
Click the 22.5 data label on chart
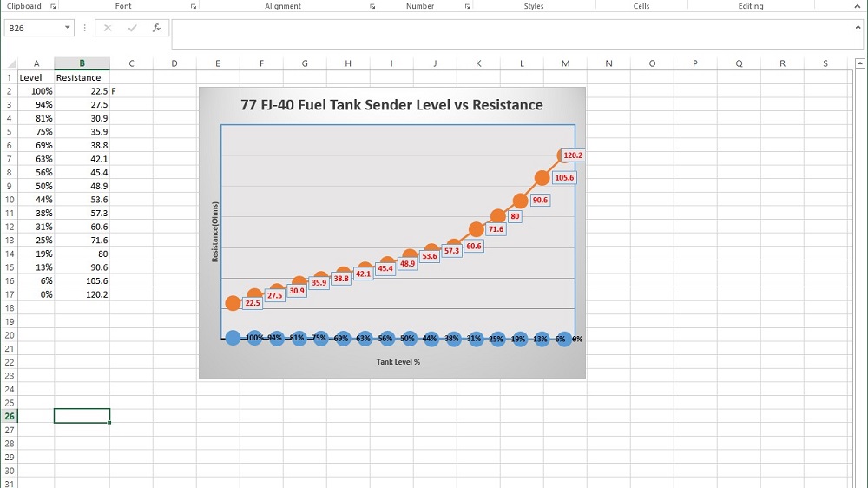[x=253, y=303]
